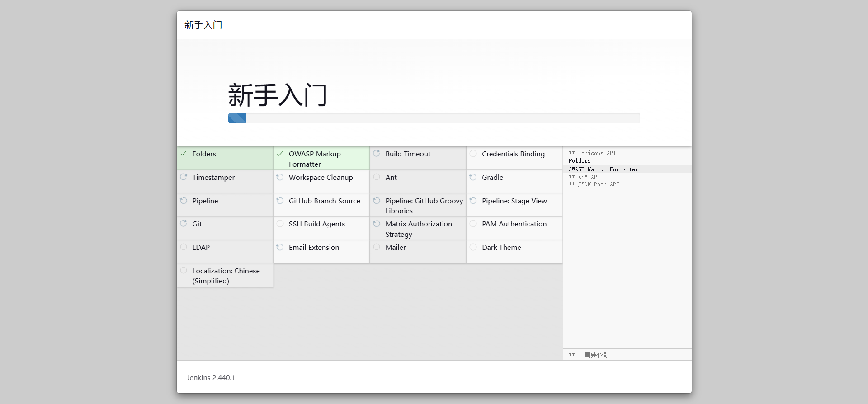Viewport: 868px width, 404px height.
Task: Select the GitHub Branch Source label
Action: pos(325,201)
